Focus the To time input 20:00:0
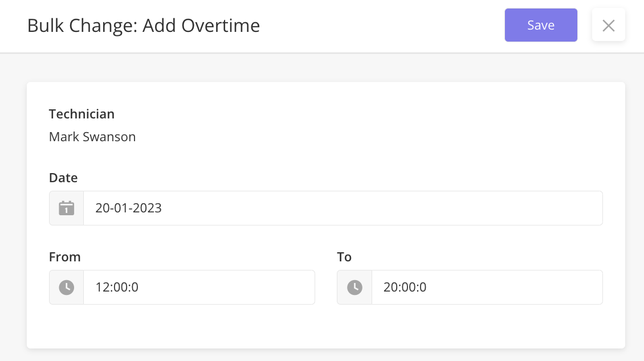Screen dimensions: 644x361 pos(487,287)
